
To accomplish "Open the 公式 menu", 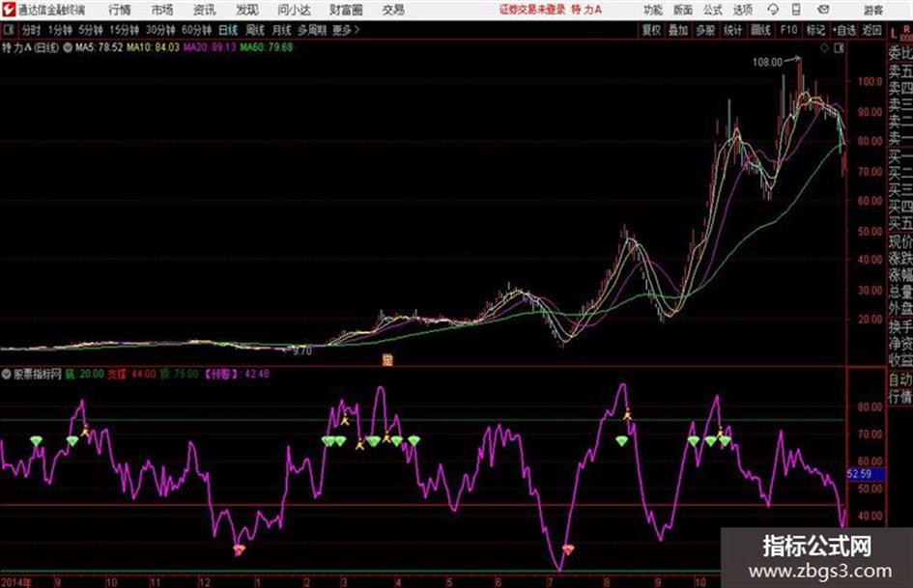I will pyautogui.click(x=713, y=10).
